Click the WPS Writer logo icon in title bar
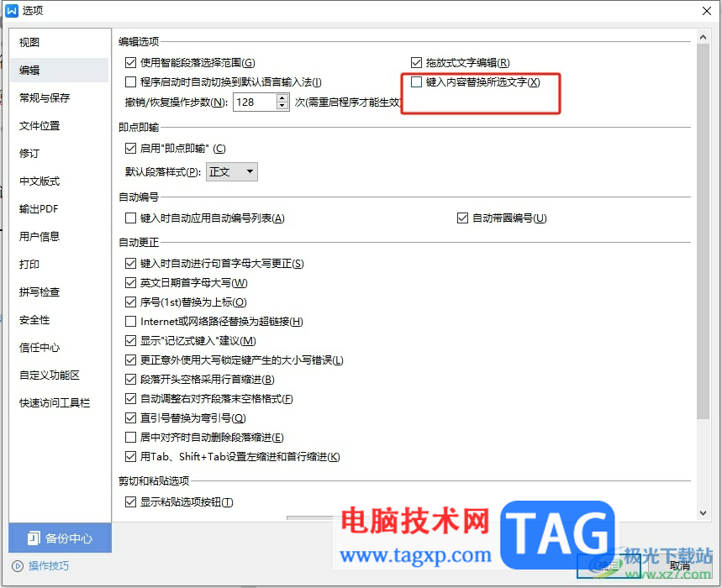The height and width of the screenshot is (588, 722). 12,11
